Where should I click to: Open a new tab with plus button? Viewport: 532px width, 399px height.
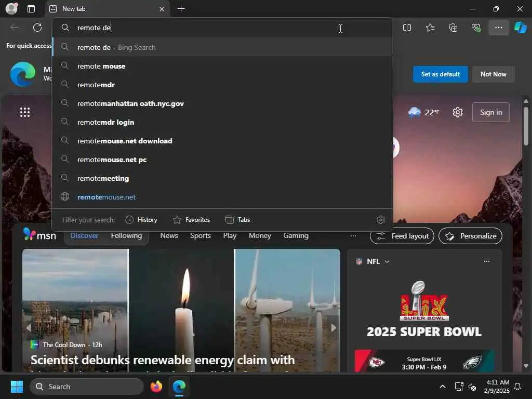pyautogui.click(x=181, y=9)
